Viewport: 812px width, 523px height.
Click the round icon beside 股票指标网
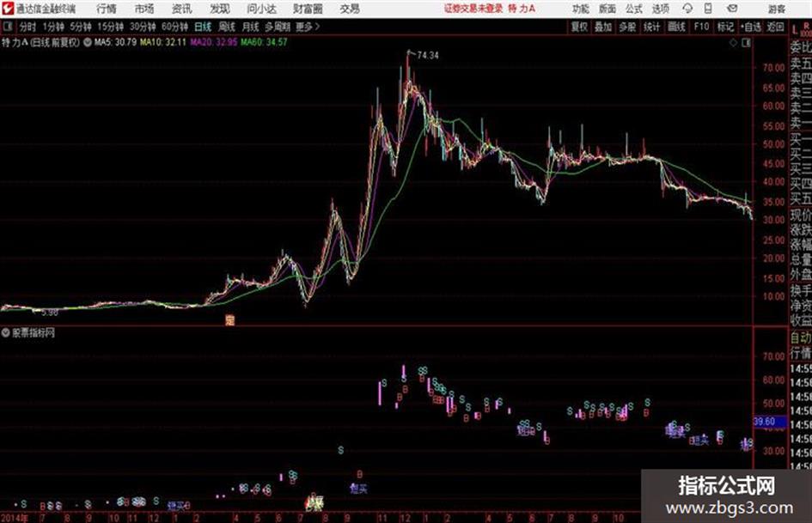(6, 333)
